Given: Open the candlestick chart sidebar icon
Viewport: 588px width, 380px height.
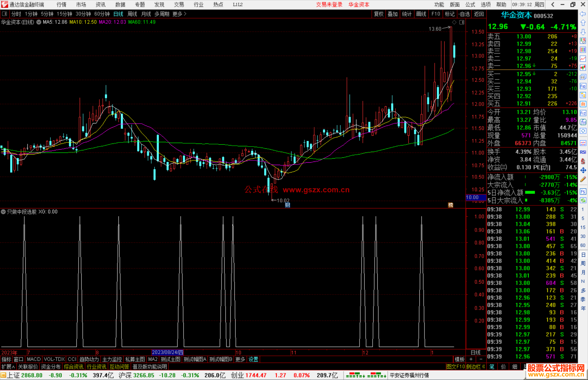Looking at the screenshot, I should click(583, 68).
